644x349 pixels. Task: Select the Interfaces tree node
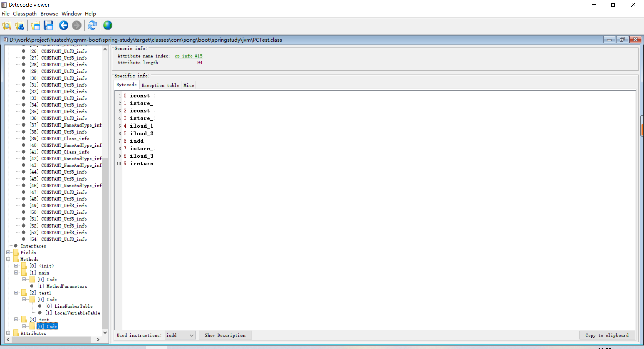pyautogui.click(x=33, y=246)
